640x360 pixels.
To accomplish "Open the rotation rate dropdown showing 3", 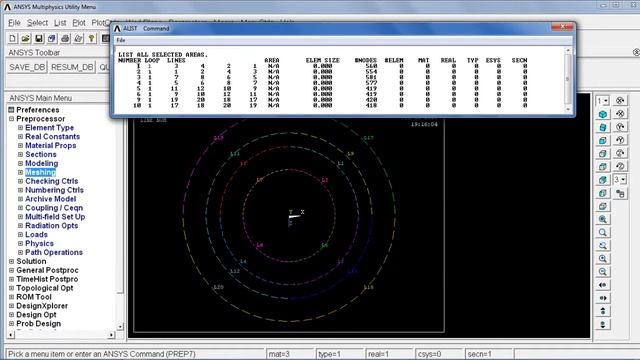I will [x=620, y=179].
